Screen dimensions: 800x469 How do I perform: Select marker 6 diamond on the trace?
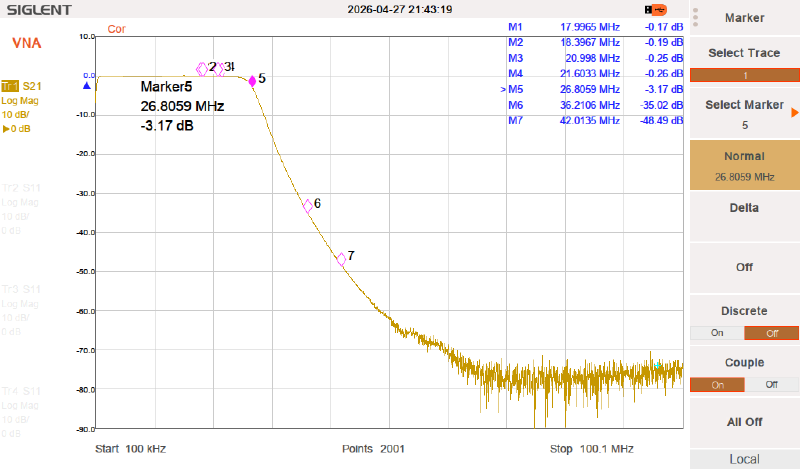308,206
